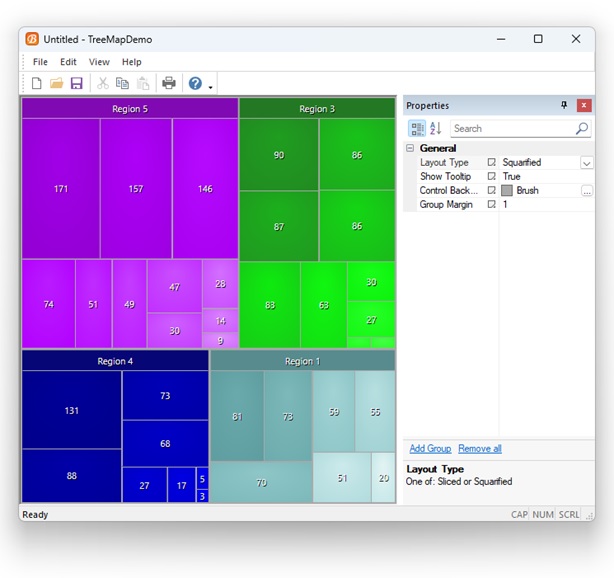Open the toolbar options dropdown arrow
The width and height of the screenshot is (614, 578).
pyautogui.click(x=210, y=87)
